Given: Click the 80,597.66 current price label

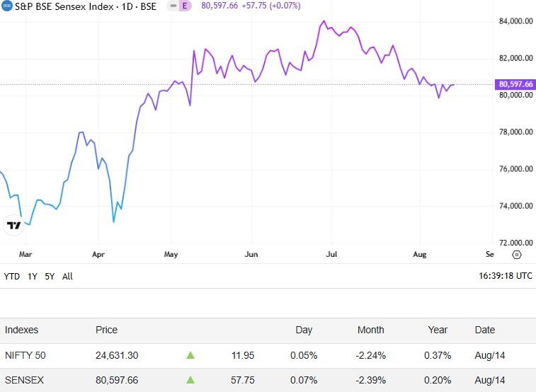Looking at the screenshot, I should [x=515, y=84].
